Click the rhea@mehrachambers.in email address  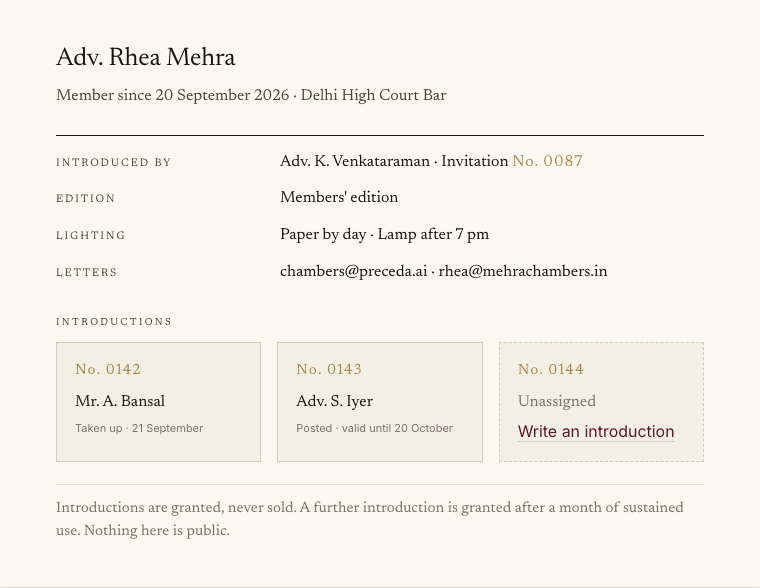pos(522,271)
